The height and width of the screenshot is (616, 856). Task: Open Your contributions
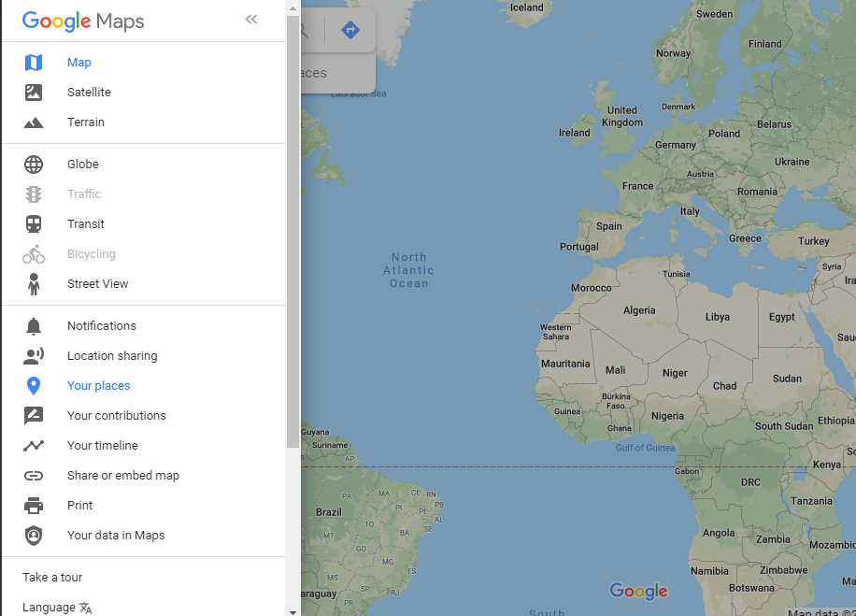pos(116,416)
